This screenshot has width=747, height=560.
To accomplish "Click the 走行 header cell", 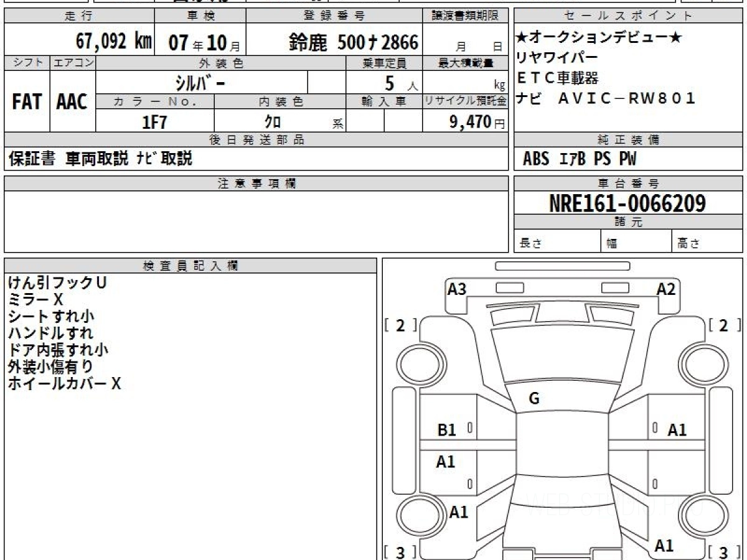I will [78, 16].
